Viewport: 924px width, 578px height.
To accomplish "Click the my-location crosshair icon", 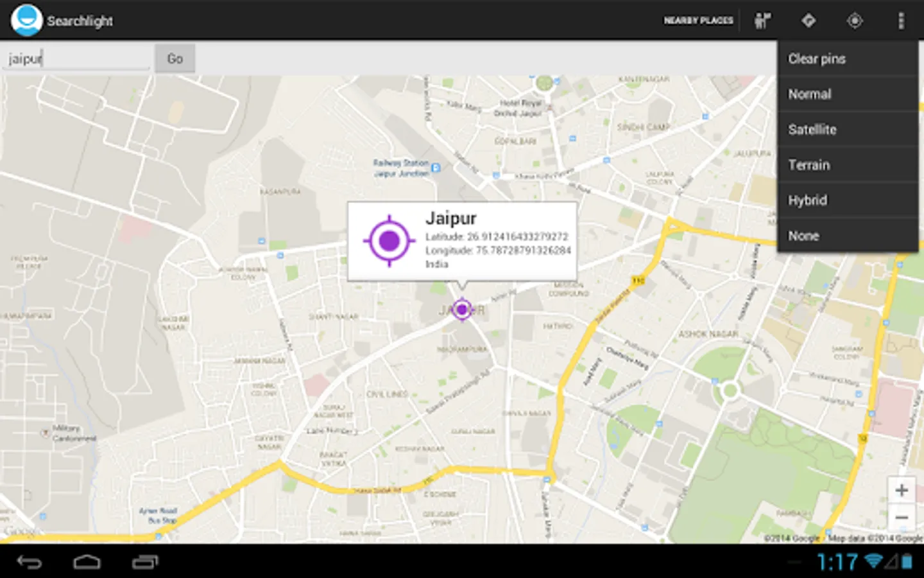I will tap(855, 20).
